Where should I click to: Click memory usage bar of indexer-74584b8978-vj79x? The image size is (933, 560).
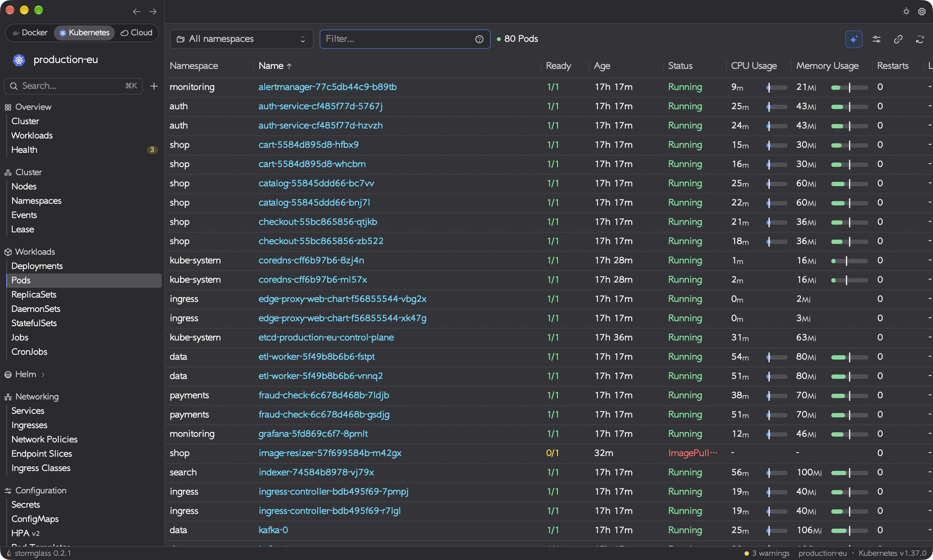(849, 473)
